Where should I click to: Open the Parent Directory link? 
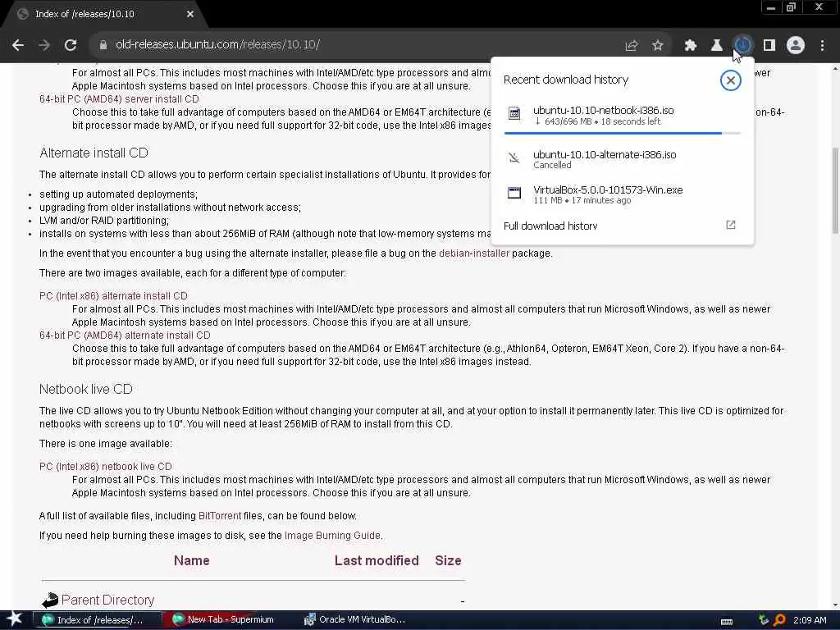[x=107, y=600]
